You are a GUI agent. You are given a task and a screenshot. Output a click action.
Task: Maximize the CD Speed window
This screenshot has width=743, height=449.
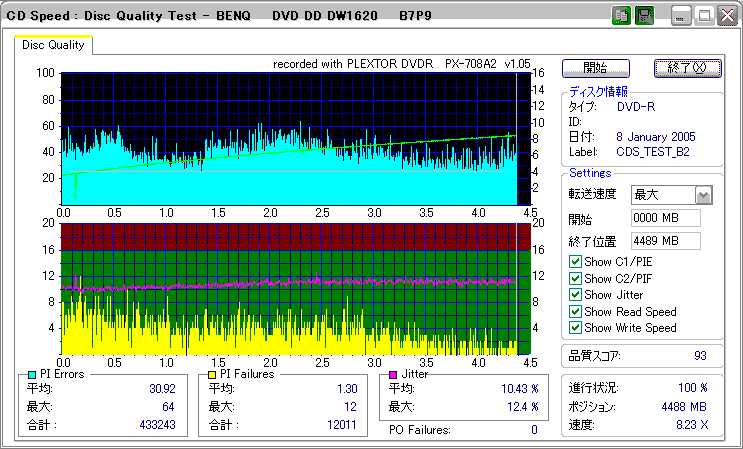point(703,15)
